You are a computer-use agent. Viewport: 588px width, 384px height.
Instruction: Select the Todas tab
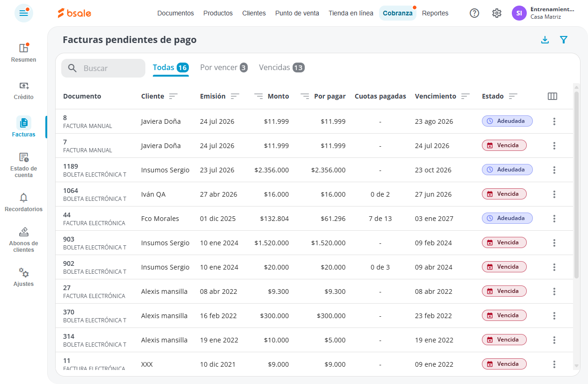tap(171, 68)
